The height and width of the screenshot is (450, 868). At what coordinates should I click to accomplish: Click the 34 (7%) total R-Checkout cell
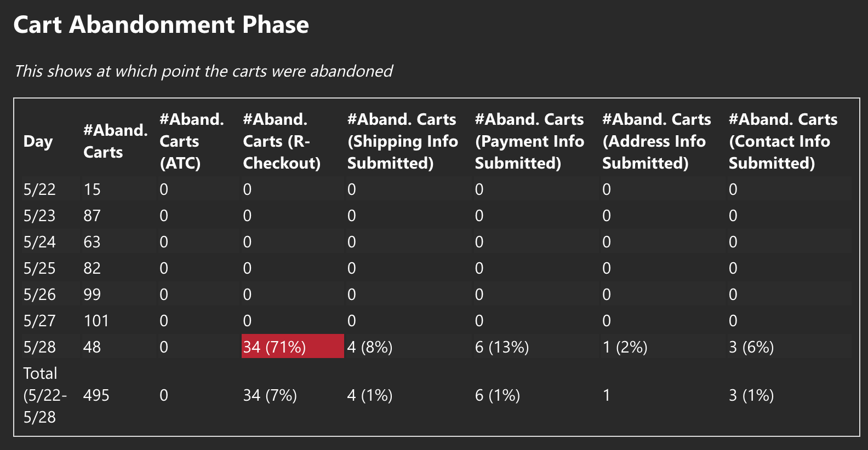(x=270, y=395)
